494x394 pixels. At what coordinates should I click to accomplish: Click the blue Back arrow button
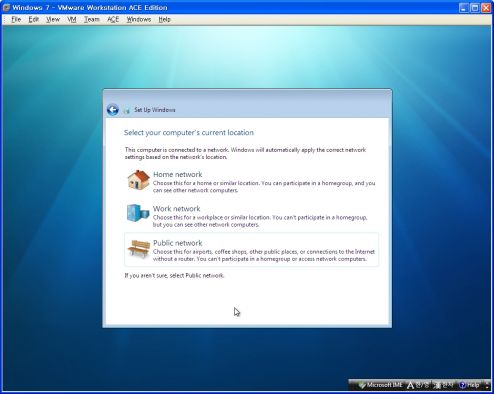coord(113,109)
